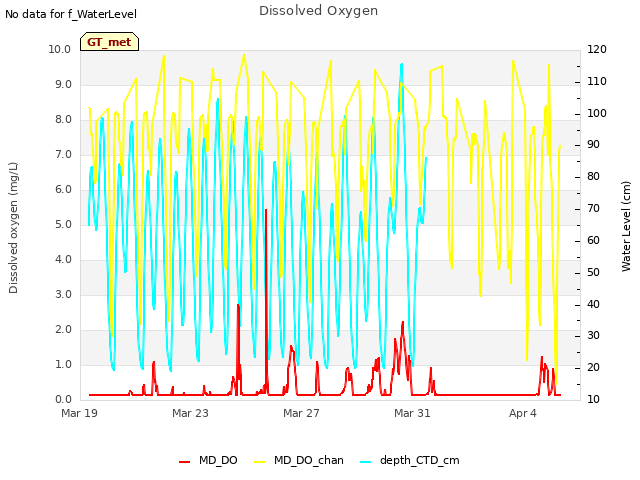The width and height of the screenshot is (640, 480).
Task: Click the 120 water level axis value
Action: 597,49
